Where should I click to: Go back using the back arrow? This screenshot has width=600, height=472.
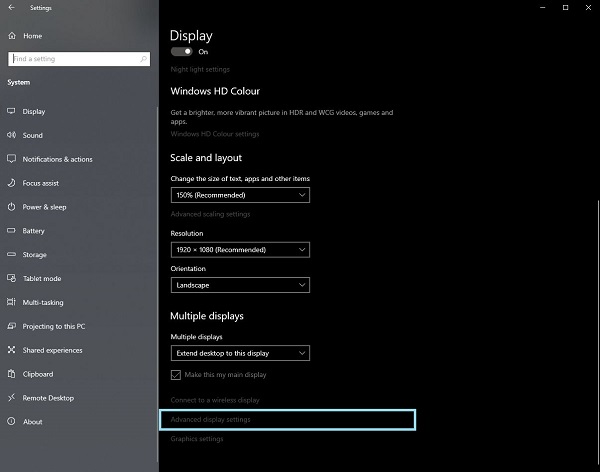tap(11, 8)
